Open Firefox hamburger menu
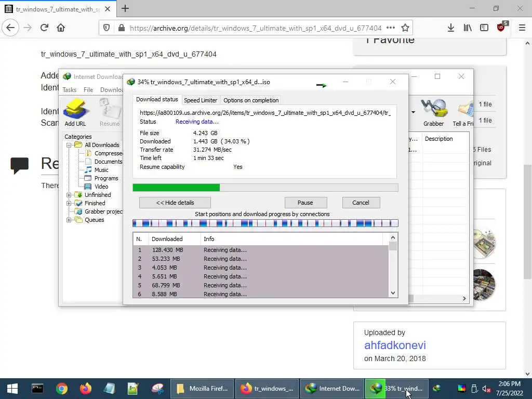The height and width of the screenshot is (399, 532). 522,28
